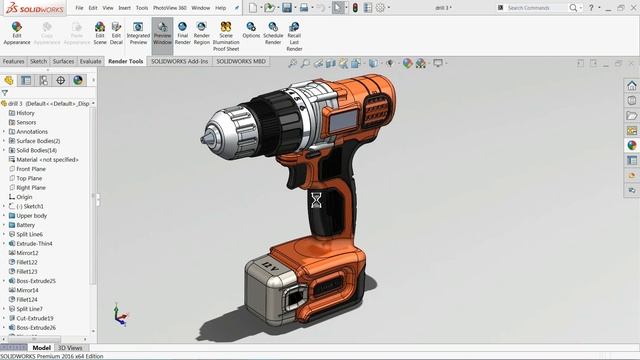Click Zoom to Fit icon
This screenshot has width=640, height=360.
click(292, 63)
